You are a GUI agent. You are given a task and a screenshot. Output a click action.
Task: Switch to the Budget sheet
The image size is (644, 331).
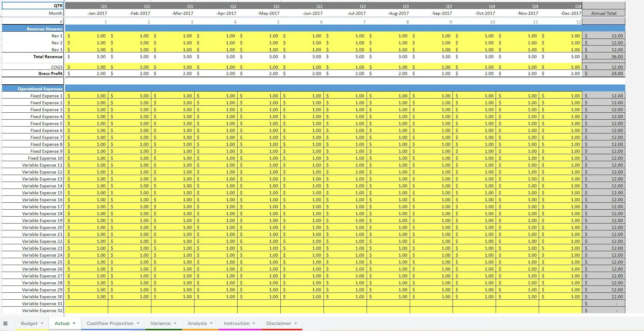click(30, 323)
